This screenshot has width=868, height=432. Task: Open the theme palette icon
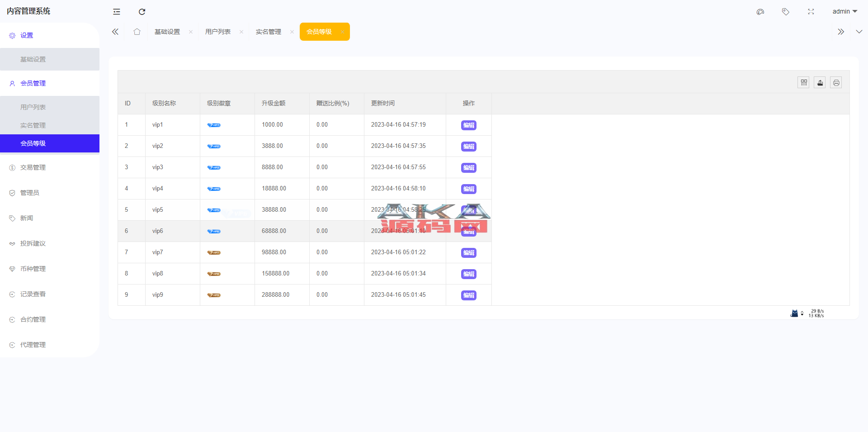tap(760, 12)
